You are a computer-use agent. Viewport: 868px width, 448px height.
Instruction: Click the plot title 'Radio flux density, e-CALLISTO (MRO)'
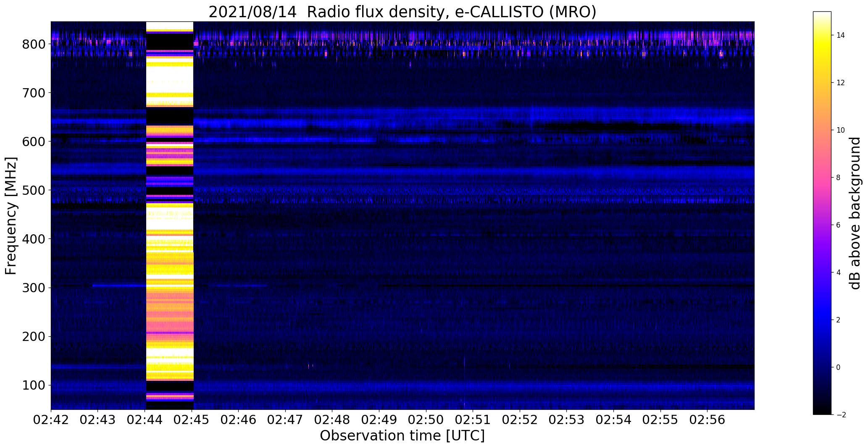[x=452, y=12]
